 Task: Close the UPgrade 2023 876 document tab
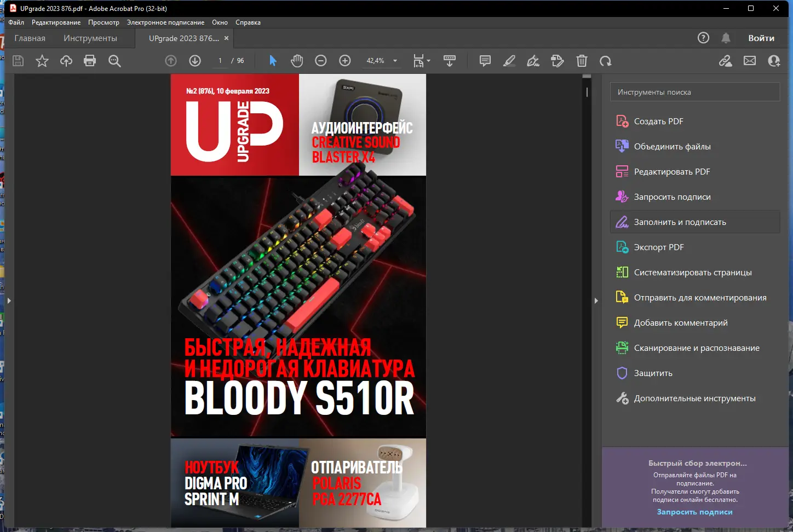point(226,38)
